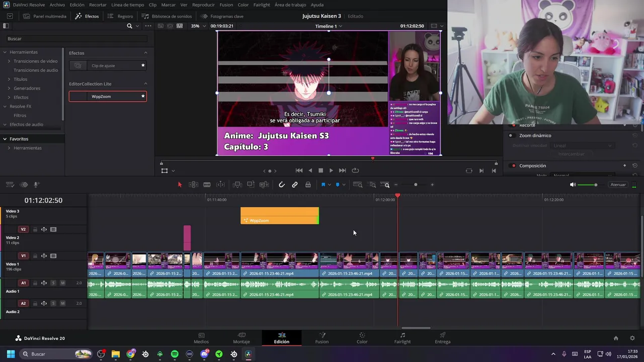Screen dimensions: 644x362
Task: Collapse the Herramientas tree section
Action: tap(5, 52)
